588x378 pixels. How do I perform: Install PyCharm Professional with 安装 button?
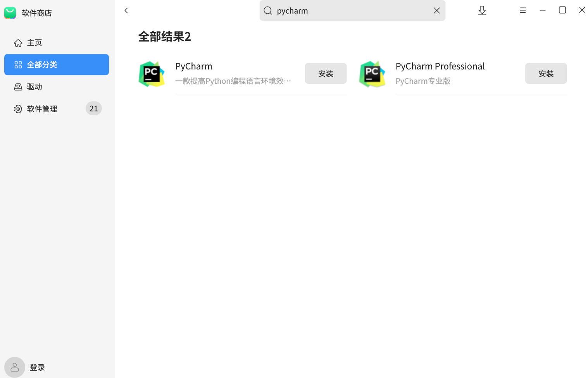[546, 73]
